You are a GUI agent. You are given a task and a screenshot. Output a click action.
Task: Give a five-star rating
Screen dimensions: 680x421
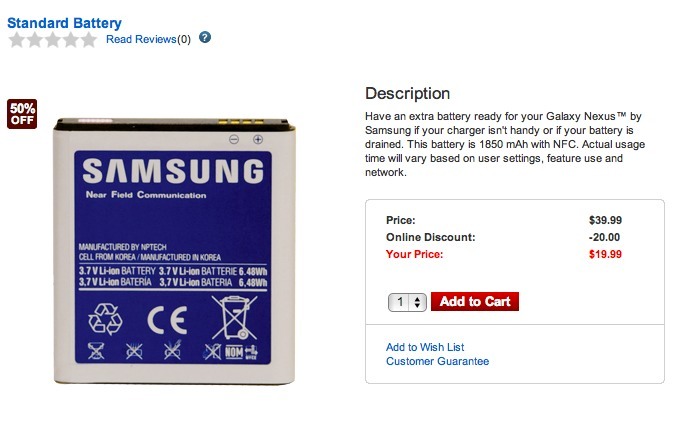[x=88, y=40]
